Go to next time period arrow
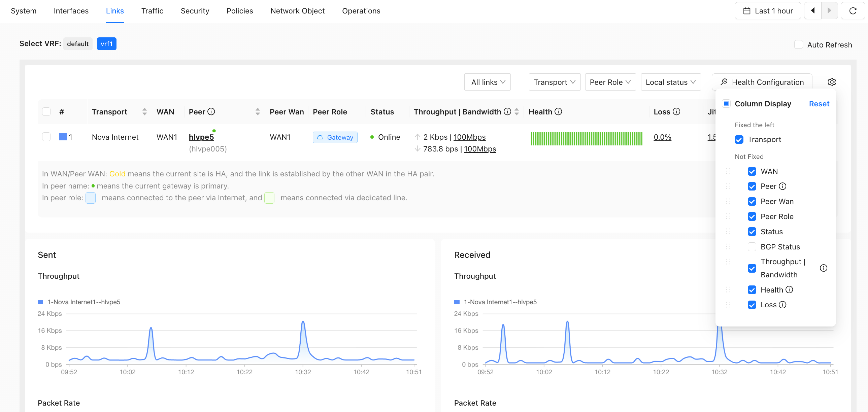The width and height of the screenshot is (868, 412). click(x=829, y=11)
